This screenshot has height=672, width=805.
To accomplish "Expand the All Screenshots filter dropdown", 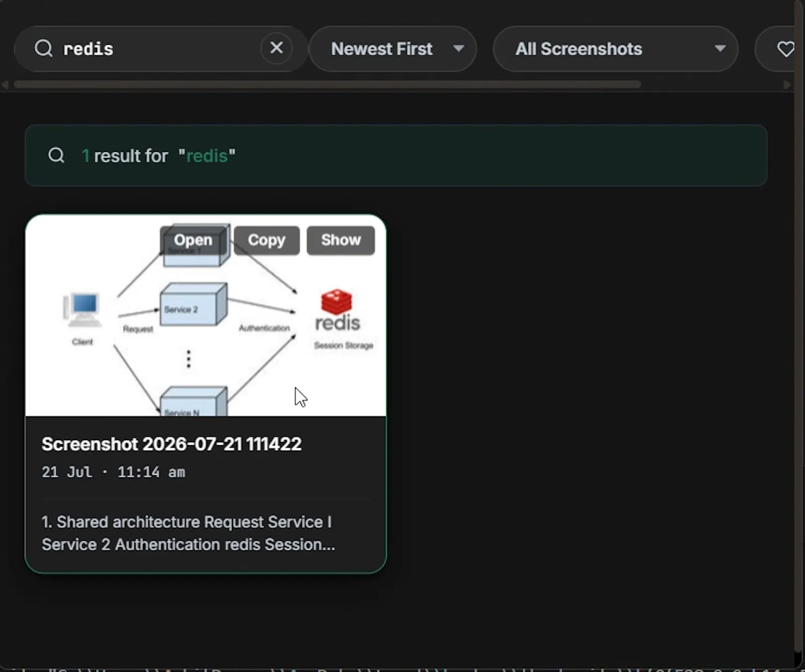I will (615, 49).
